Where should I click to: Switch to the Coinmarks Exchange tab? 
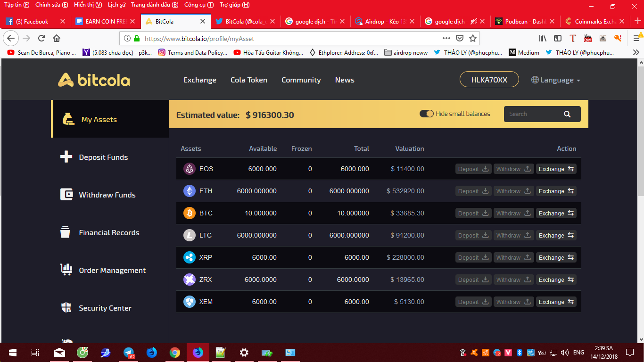(594, 21)
